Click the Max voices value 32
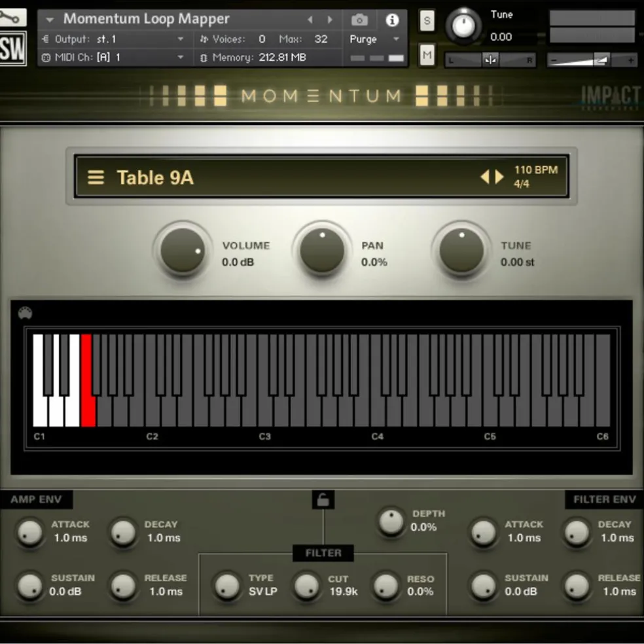This screenshot has width=644, height=644. (x=321, y=39)
